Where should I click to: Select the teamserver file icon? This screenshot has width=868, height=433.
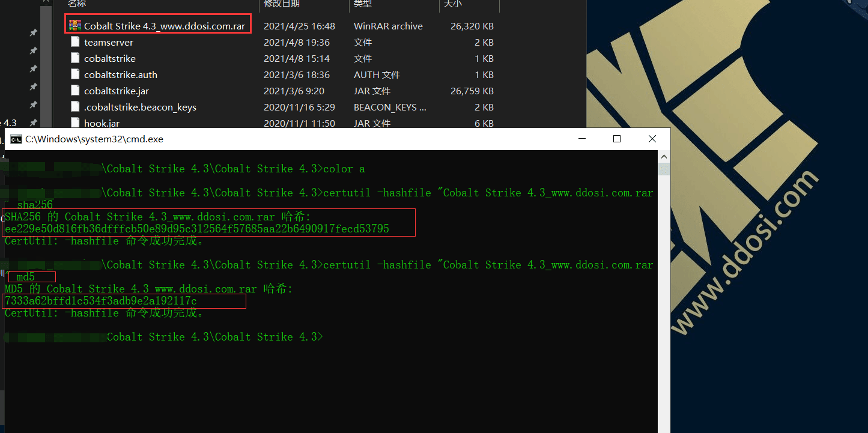click(75, 42)
